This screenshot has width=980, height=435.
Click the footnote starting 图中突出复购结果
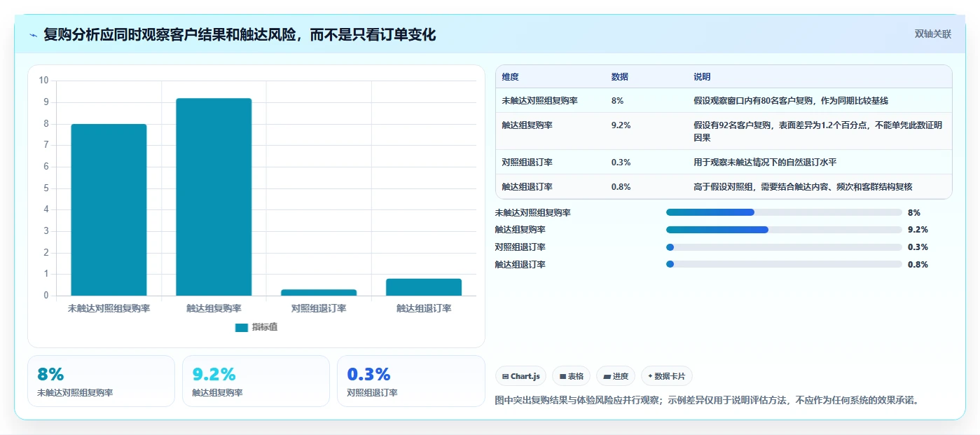point(707,401)
